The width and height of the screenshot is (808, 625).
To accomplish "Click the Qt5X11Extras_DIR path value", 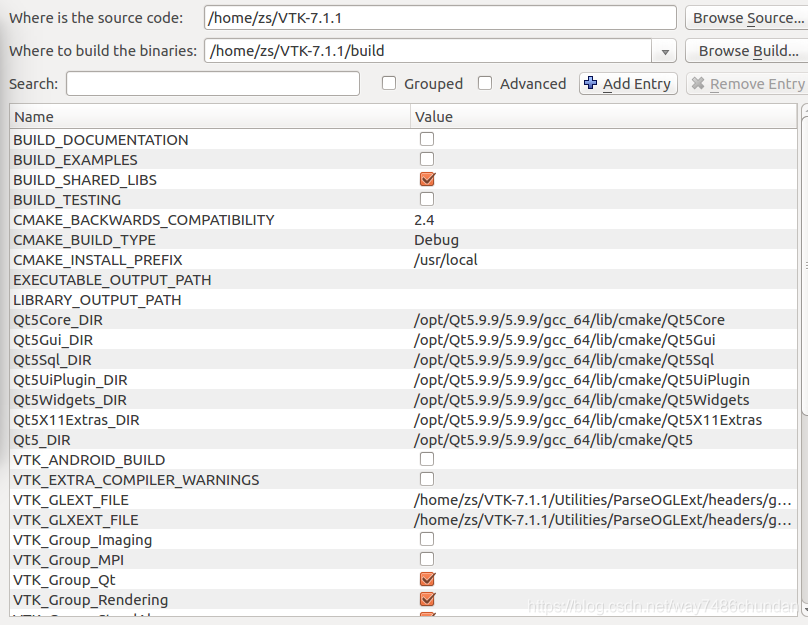I will click(588, 420).
